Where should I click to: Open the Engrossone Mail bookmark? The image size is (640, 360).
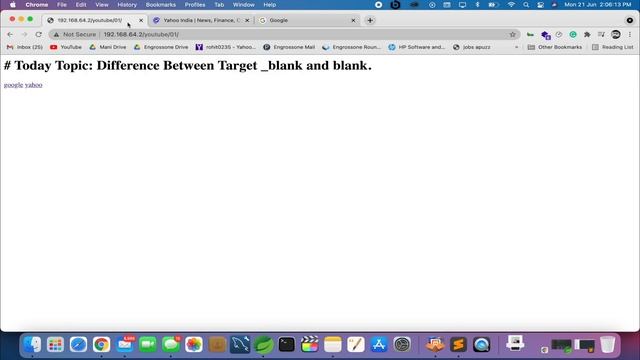[x=289, y=47]
